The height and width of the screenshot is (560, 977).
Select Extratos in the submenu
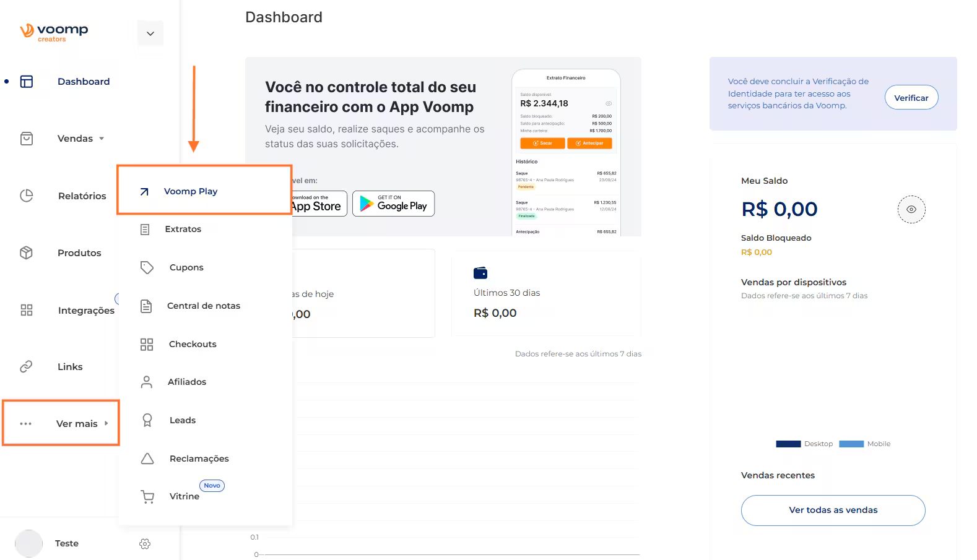183,229
